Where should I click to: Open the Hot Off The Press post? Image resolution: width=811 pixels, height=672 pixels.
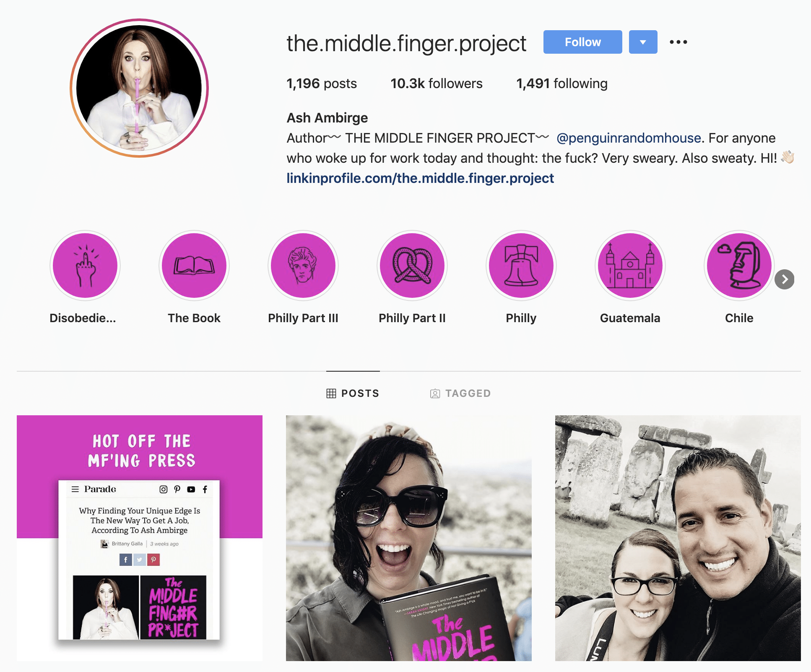[x=140, y=538]
